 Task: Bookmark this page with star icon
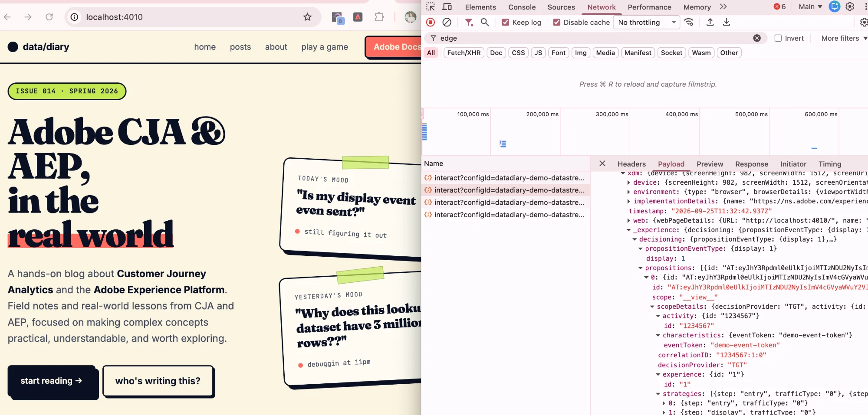click(307, 17)
